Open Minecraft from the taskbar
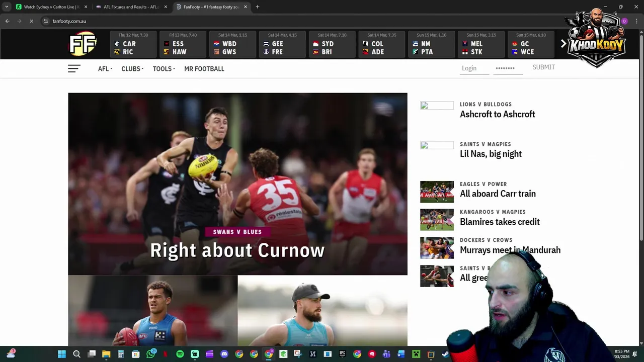Image resolution: width=644 pixels, height=362 pixels. [416, 354]
